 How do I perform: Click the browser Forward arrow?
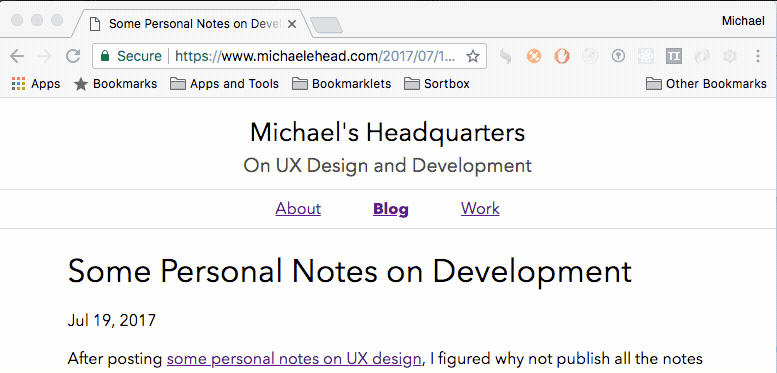coord(45,56)
